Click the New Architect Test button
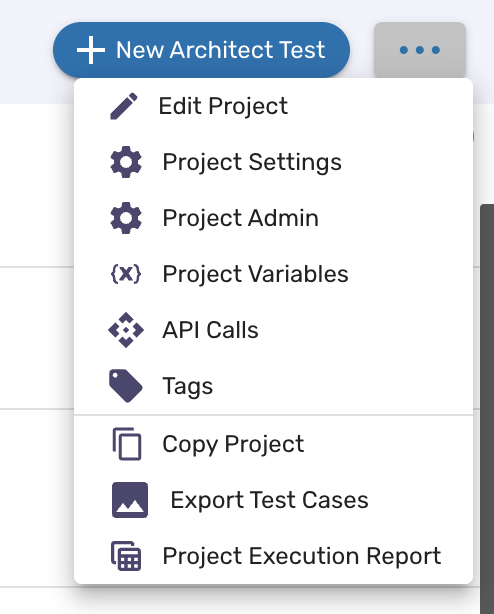The image size is (494, 614). [x=201, y=50]
